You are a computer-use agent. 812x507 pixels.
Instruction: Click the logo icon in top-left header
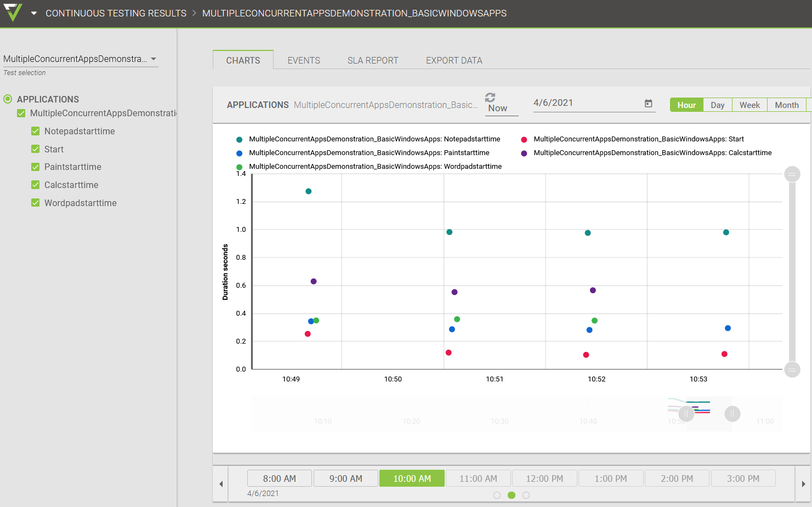(x=13, y=12)
